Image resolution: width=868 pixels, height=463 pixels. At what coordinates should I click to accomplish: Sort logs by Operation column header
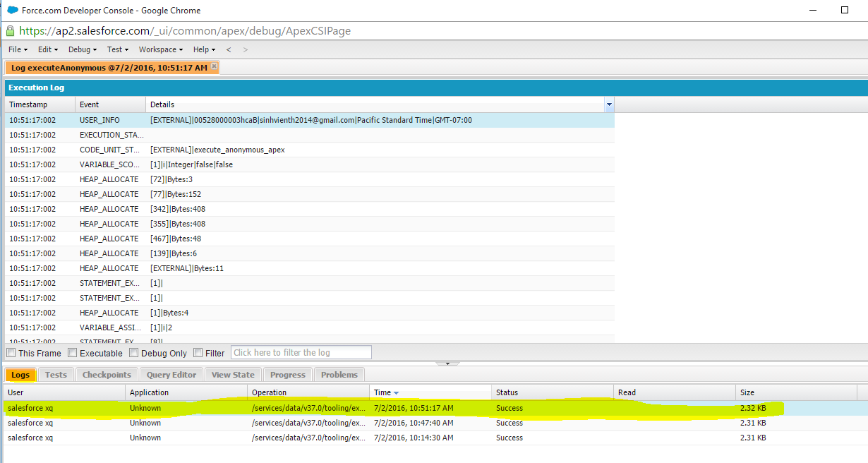click(308, 392)
